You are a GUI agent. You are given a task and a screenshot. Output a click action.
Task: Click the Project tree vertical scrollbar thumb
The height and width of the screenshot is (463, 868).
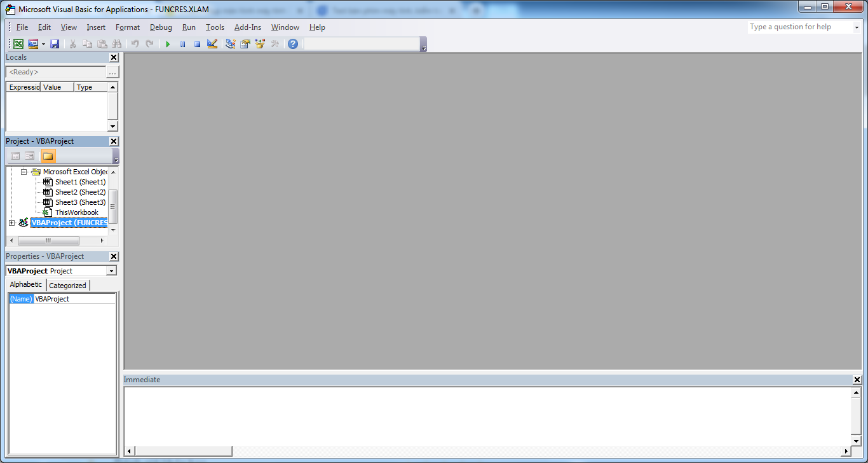113,206
